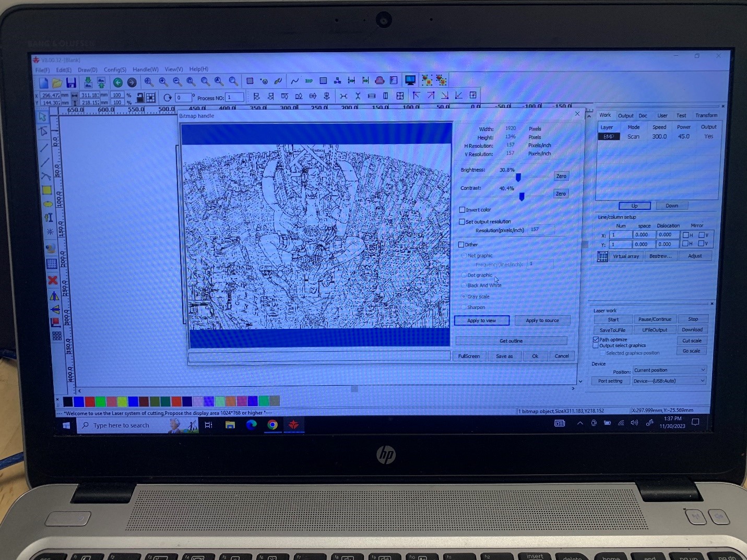747x560 pixels.
Task: Click the Process NO input field
Action: tap(234, 98)
